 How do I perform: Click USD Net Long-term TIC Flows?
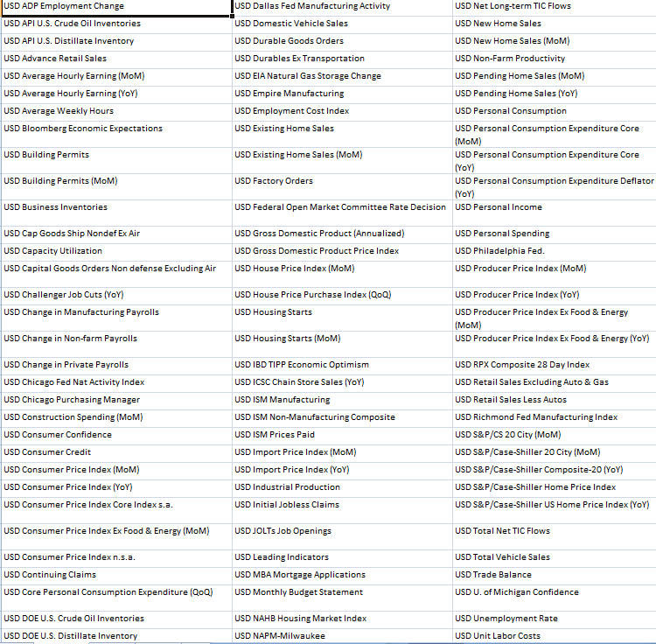(555, 8)
